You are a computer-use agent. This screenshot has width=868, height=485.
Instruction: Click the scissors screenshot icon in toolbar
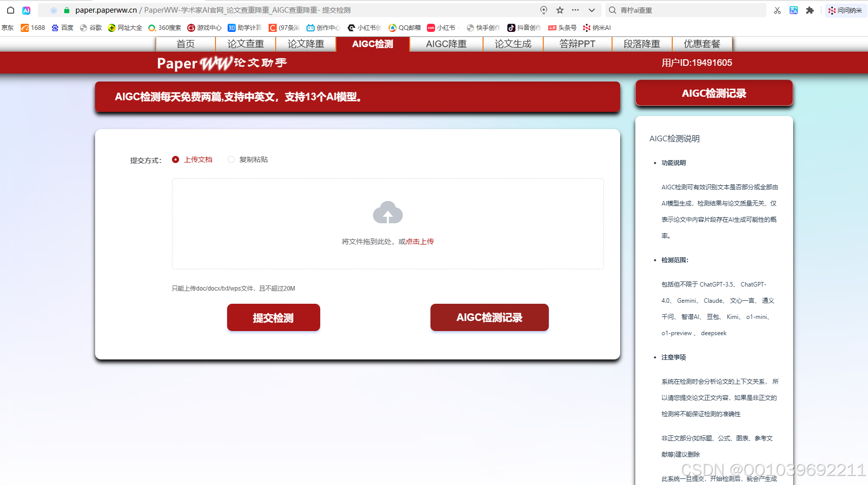pos(777,10)
